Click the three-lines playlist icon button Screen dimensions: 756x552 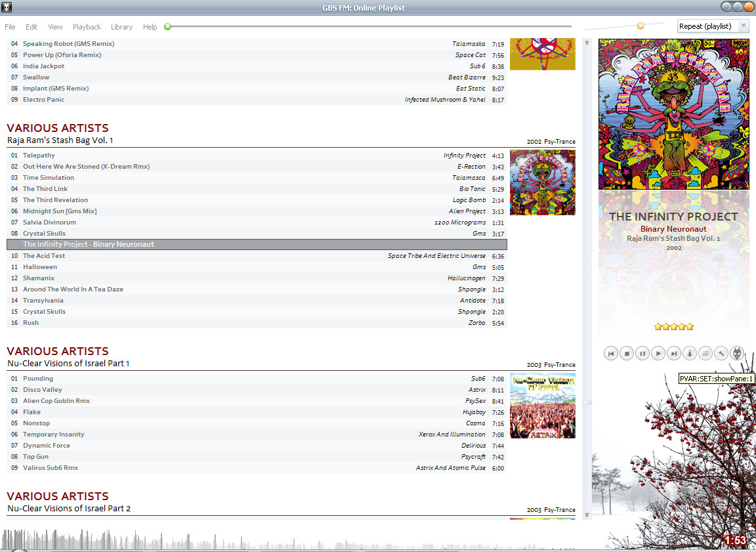tap(705, 353)
